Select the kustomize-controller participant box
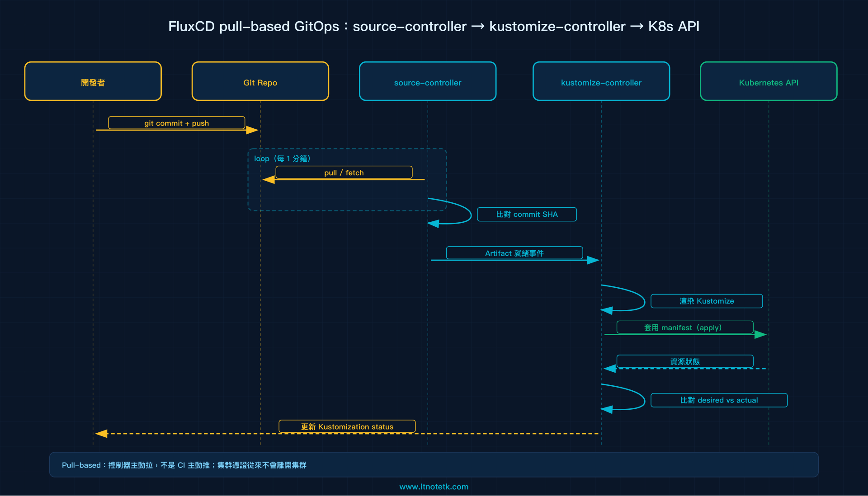Viewport: 868px width, 496px height. click(601, 81)
